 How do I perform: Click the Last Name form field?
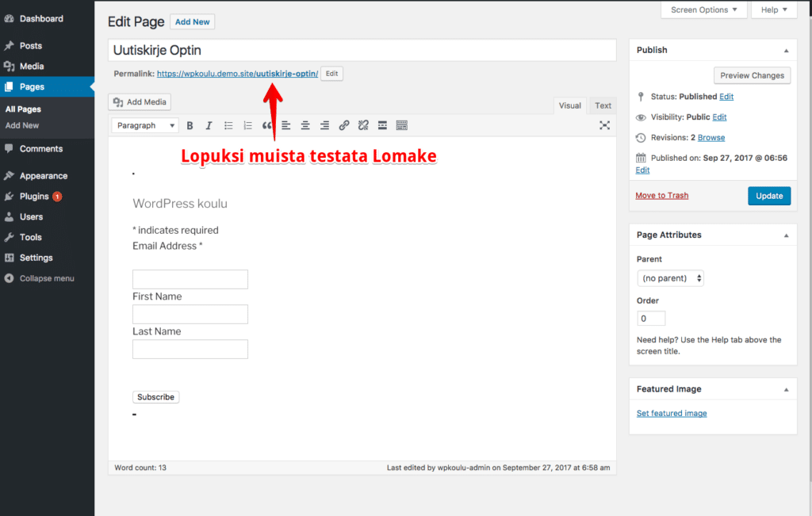point(190,349)
